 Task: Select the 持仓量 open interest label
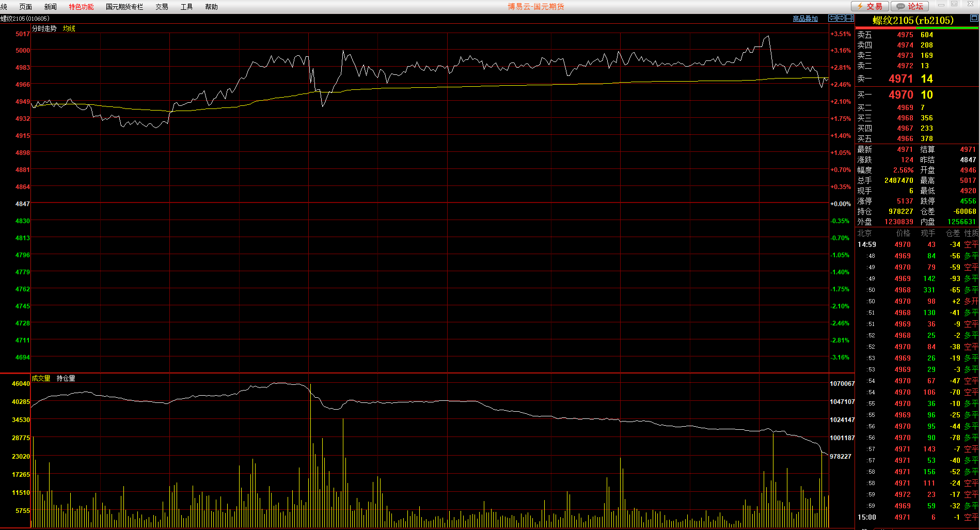66,378
